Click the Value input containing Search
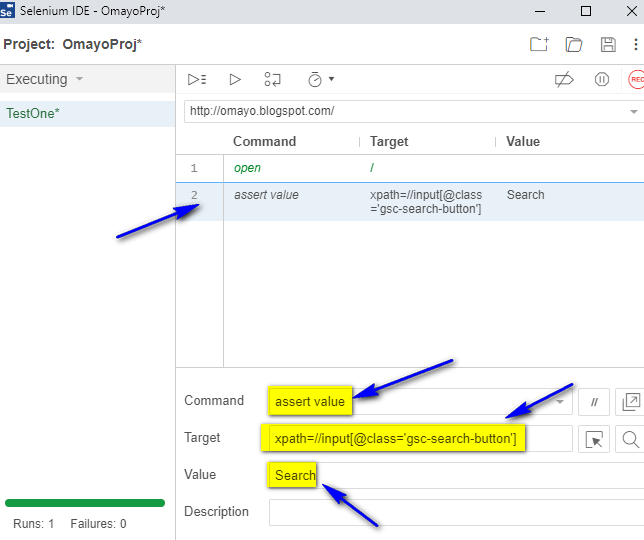 click(456, 475)
